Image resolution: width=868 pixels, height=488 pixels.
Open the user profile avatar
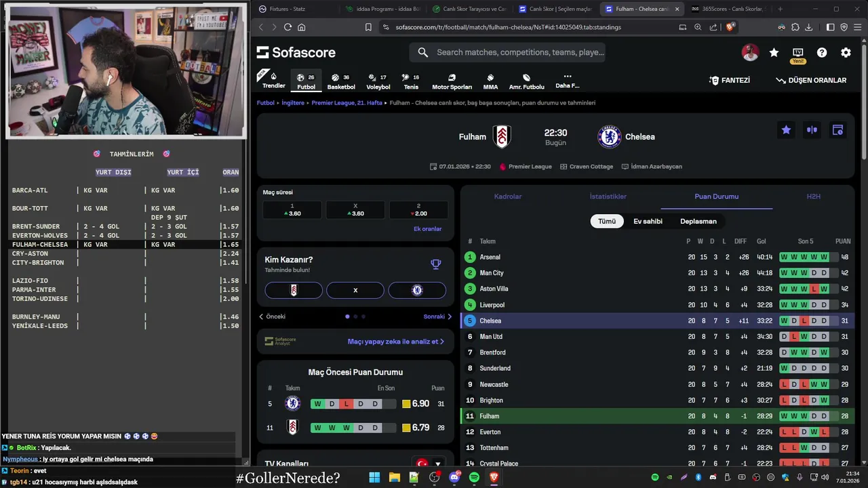pyautogui.click(x=750, y=52)
